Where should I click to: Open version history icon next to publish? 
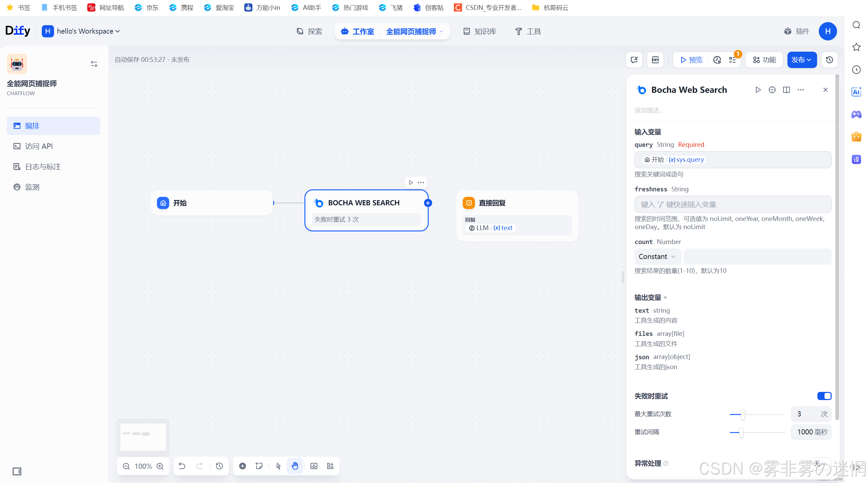coord(830,60)
